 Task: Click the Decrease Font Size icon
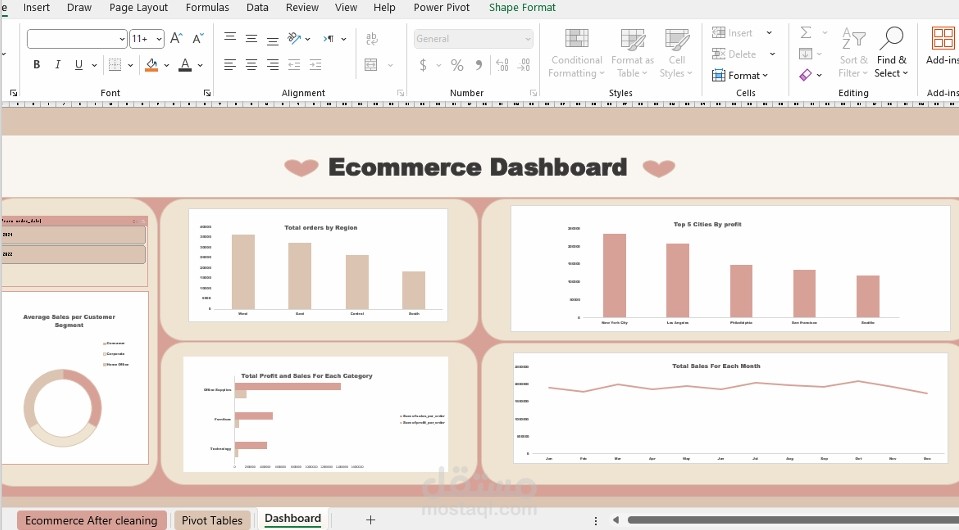tap(198, 39)
